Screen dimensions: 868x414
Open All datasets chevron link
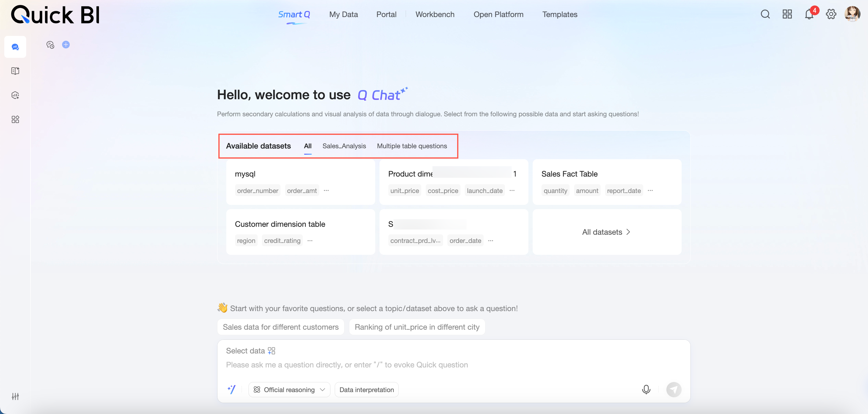(x=606, y=232)
